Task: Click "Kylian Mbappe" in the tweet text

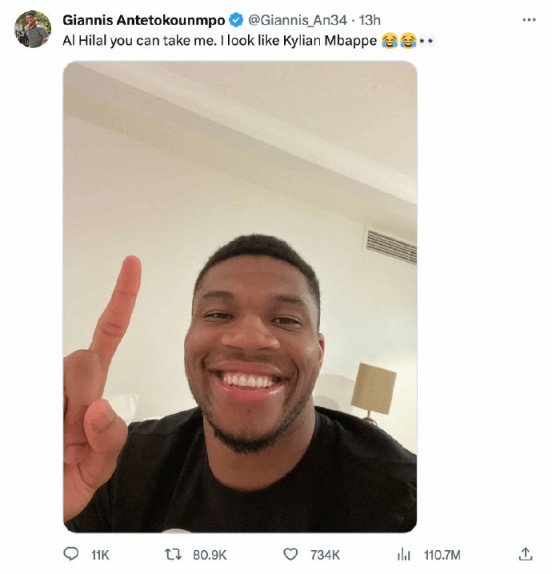Action: tap(330, 41)
